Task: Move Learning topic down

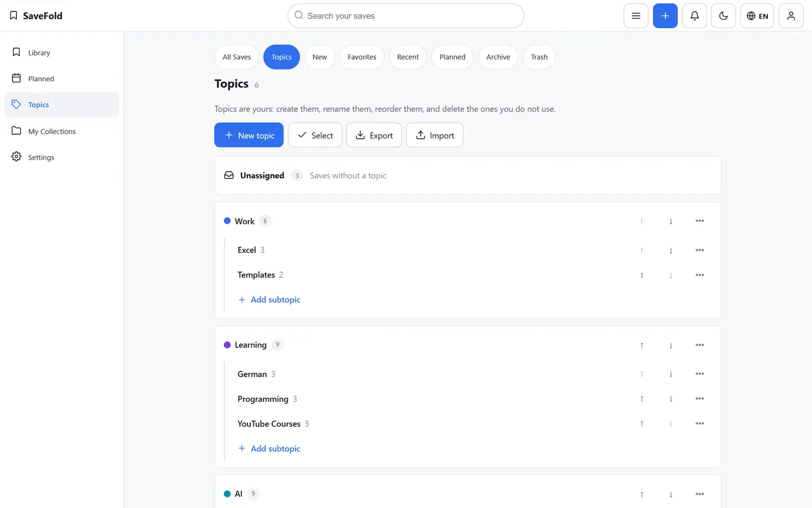Action: [670, 345]
